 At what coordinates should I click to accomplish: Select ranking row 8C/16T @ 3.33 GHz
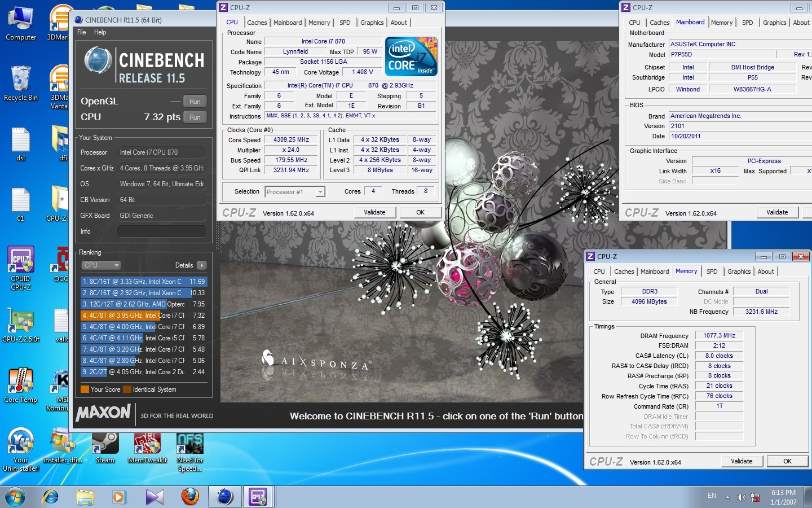pos(144,281)
